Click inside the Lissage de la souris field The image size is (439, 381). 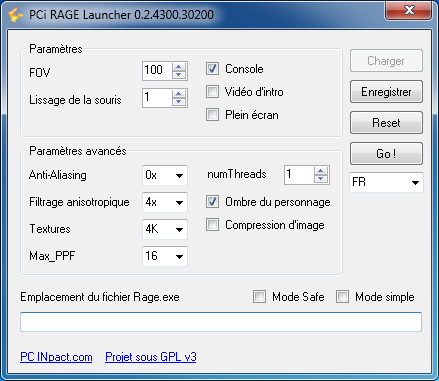pos(157,98)
